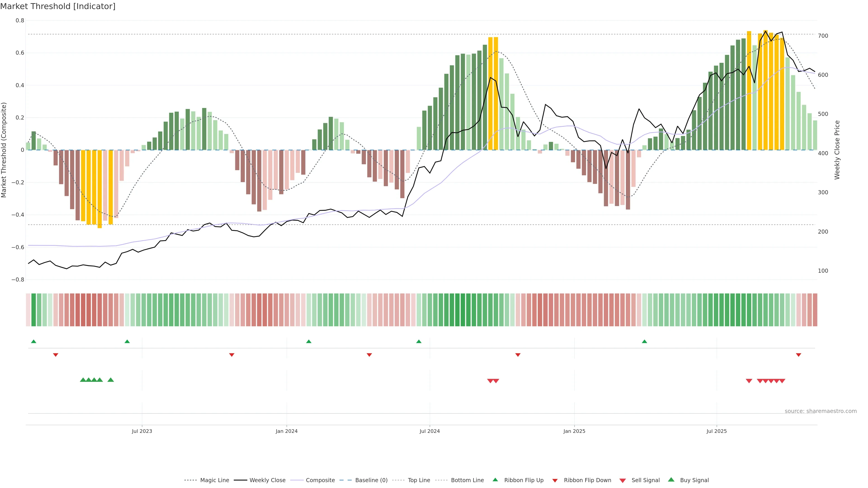Toggle the Magic Line legend entry
The image size is (868, 488).
click(x=214, y=480)
